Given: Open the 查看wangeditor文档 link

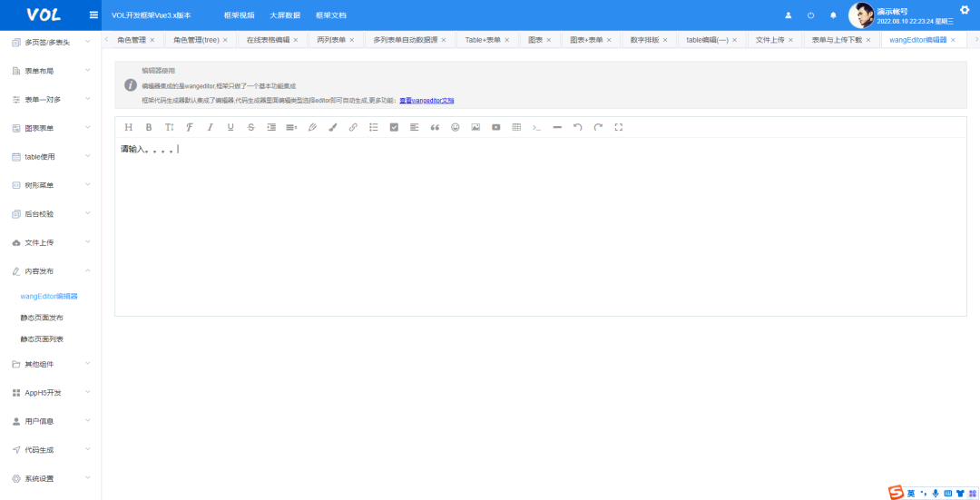Looking at the screenshot, I should click(426, 100).
